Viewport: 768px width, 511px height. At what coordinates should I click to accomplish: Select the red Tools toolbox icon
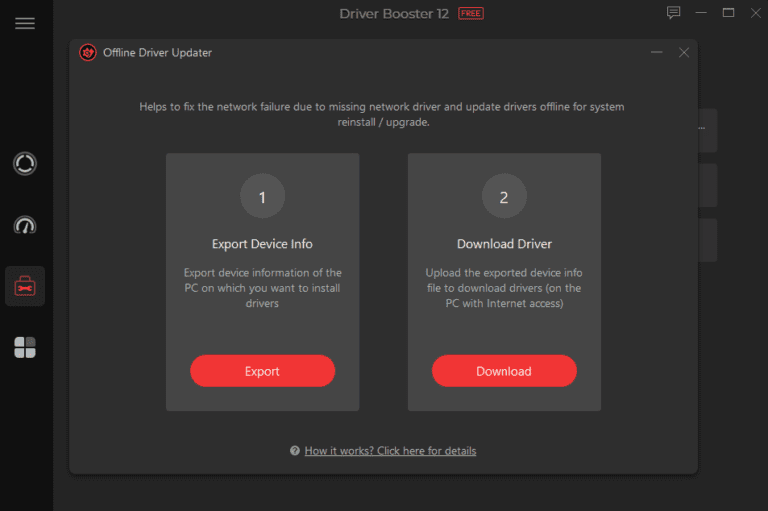tap(25, 287)
